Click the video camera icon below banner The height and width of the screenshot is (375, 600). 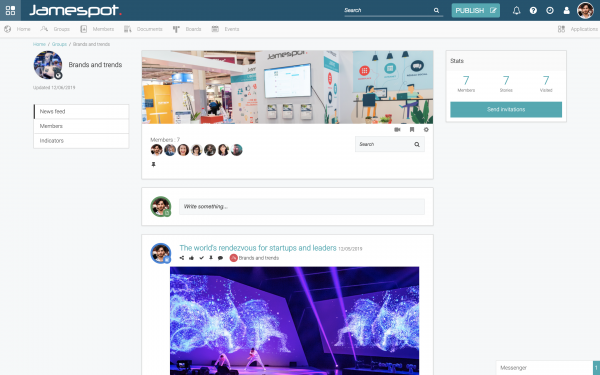[397, 130]
